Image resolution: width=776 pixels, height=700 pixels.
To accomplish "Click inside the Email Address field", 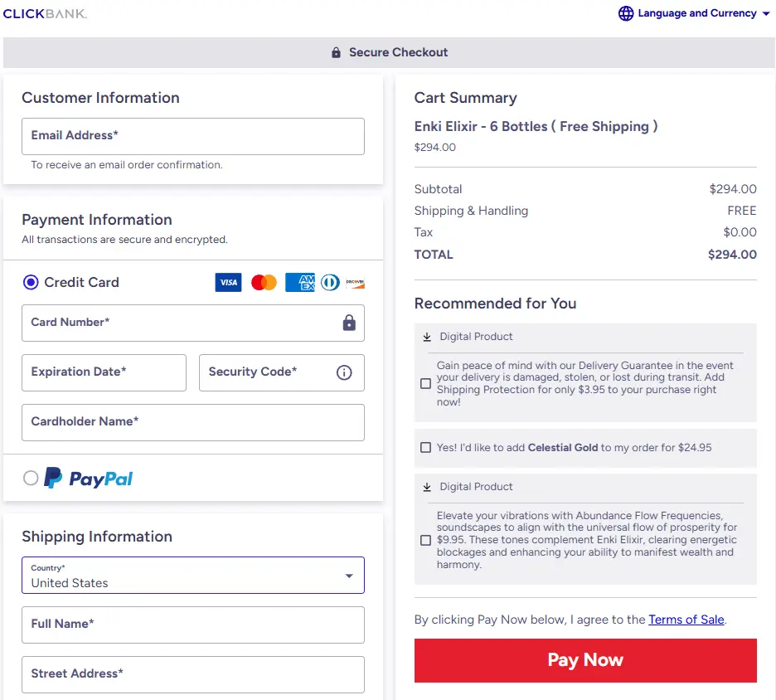I will tap(192, 136).
